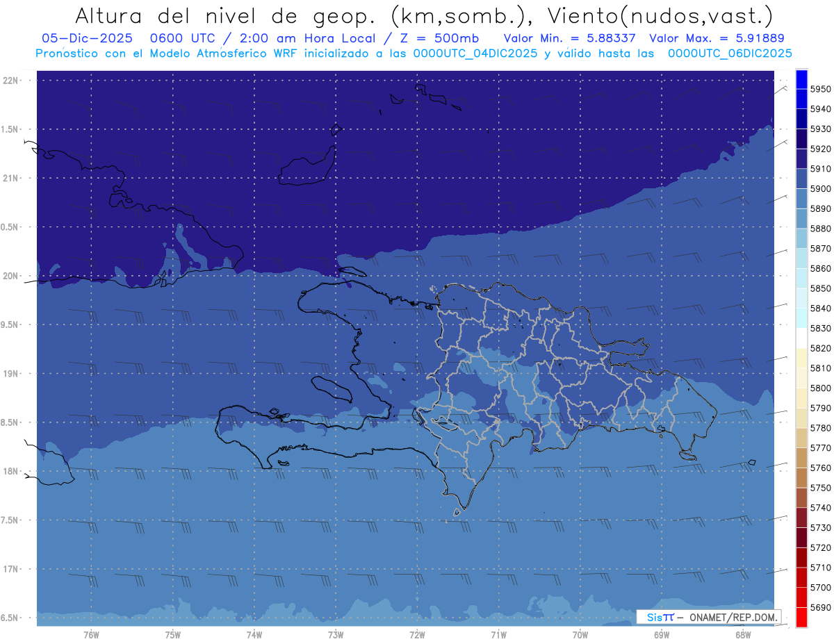Click the legend value 5690
The width and height of the screenshot is (834, 644).
pos(820,607)
